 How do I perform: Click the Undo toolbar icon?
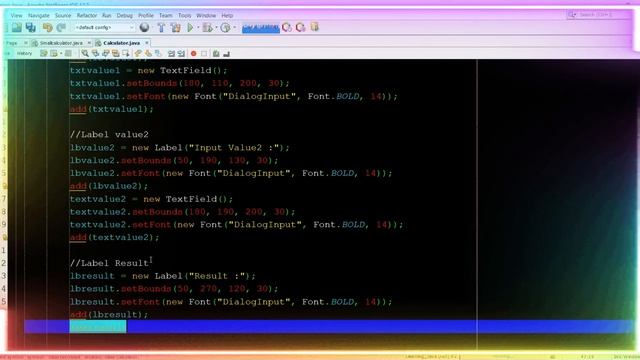[x=48, y=27]
